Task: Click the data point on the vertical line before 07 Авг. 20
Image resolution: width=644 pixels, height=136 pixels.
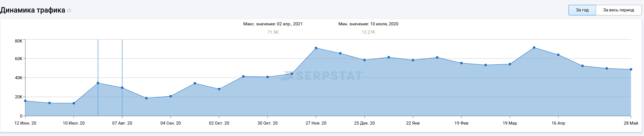Action: 98,83
